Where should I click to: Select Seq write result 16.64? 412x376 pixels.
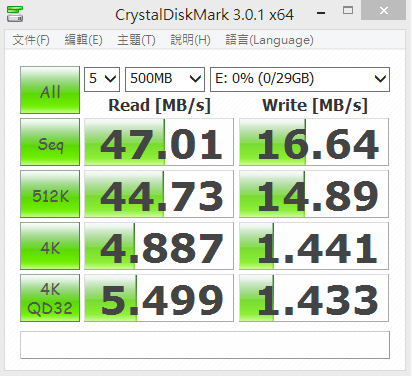click(314, 142)
